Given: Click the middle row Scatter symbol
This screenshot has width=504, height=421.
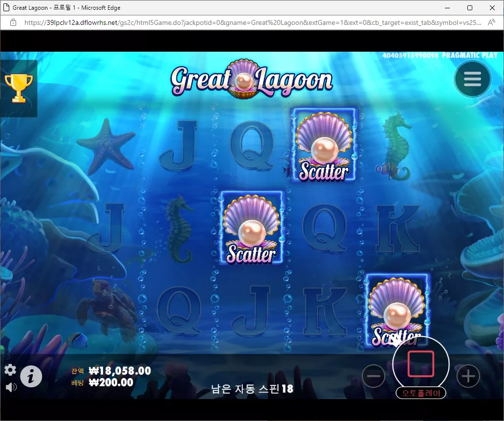Looking at the screenshot, I should 252,228.
